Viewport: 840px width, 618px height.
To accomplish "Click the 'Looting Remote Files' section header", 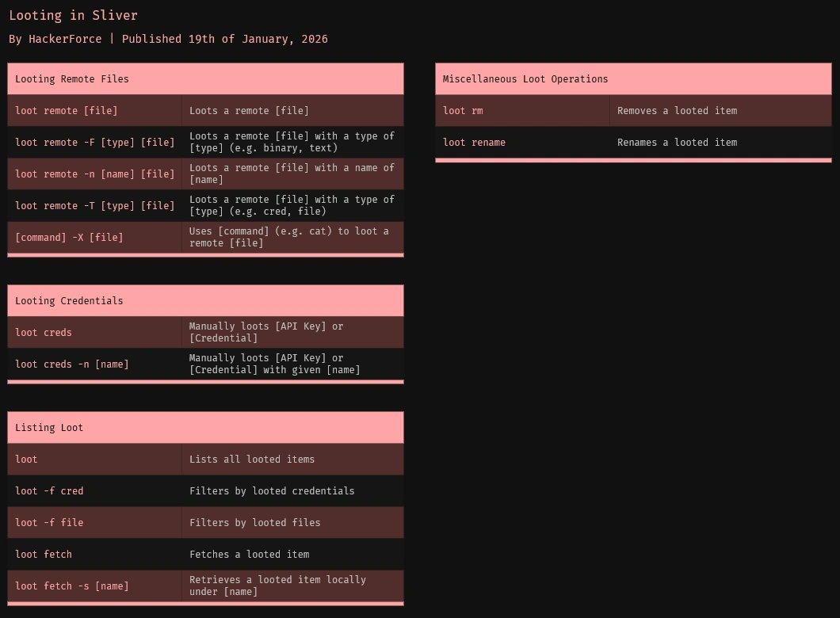I will click(x=206, y=78).
